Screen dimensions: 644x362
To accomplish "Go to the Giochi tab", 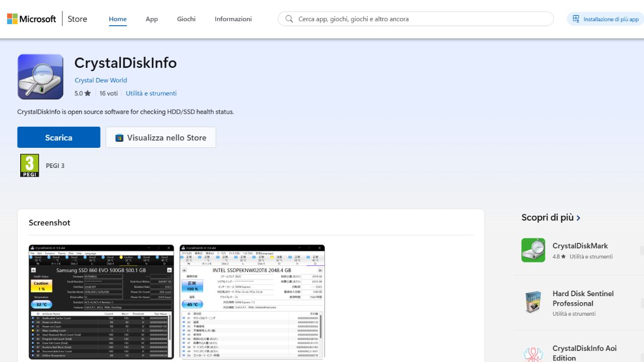I will point(186,19).
